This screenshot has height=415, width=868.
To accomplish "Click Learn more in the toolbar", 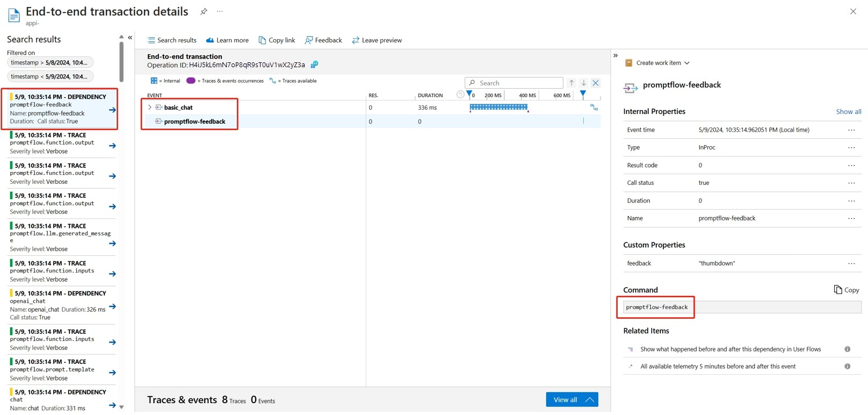I will click(x=227, y=40).
